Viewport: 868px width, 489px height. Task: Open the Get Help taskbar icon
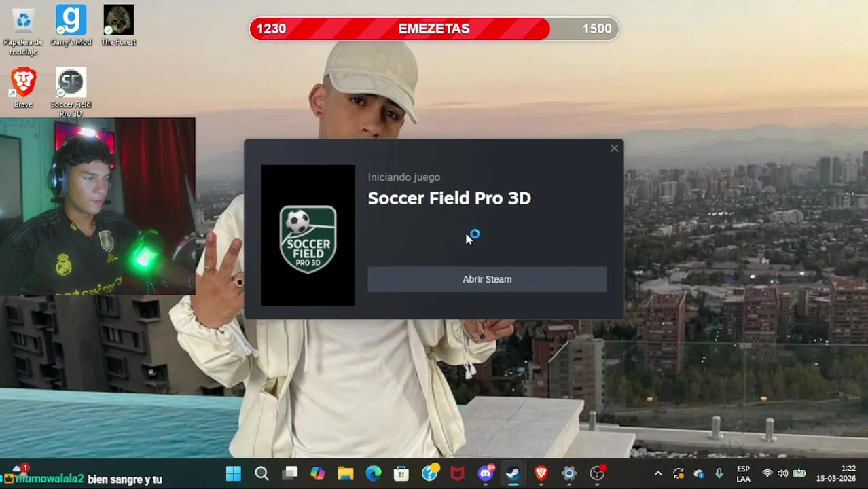tap(430, 473)
